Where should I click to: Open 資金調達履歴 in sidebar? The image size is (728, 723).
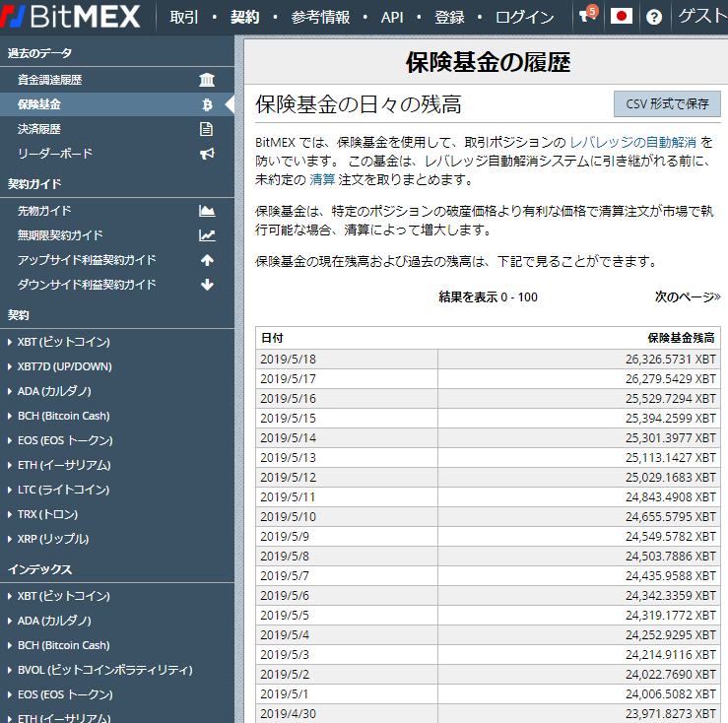49,80
